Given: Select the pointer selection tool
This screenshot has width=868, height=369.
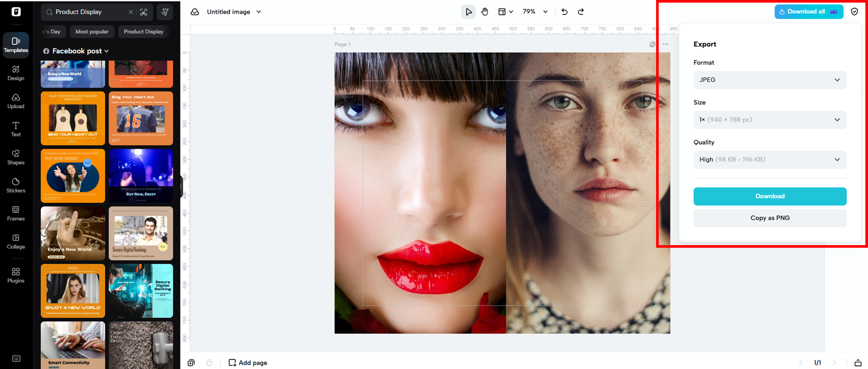Looking at the screenshot, I should click(x=468, y=12).
